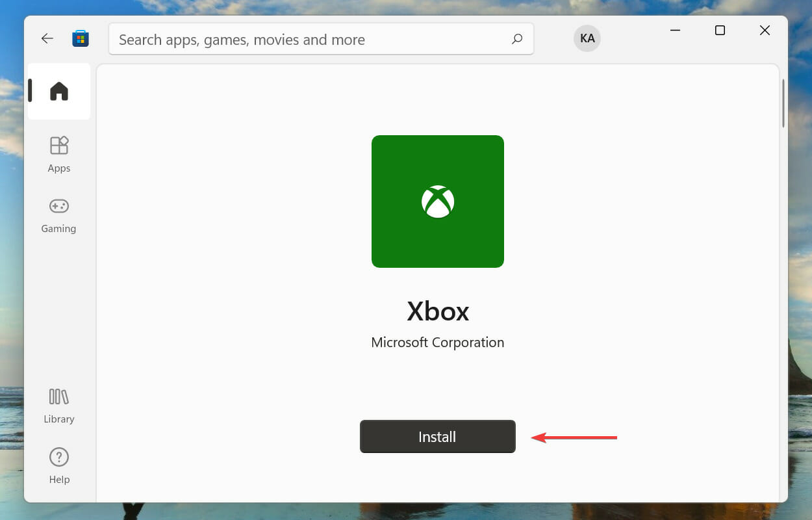812x520 pixels.
Task: Open the Home section in the sidebar
Action: 58,92
